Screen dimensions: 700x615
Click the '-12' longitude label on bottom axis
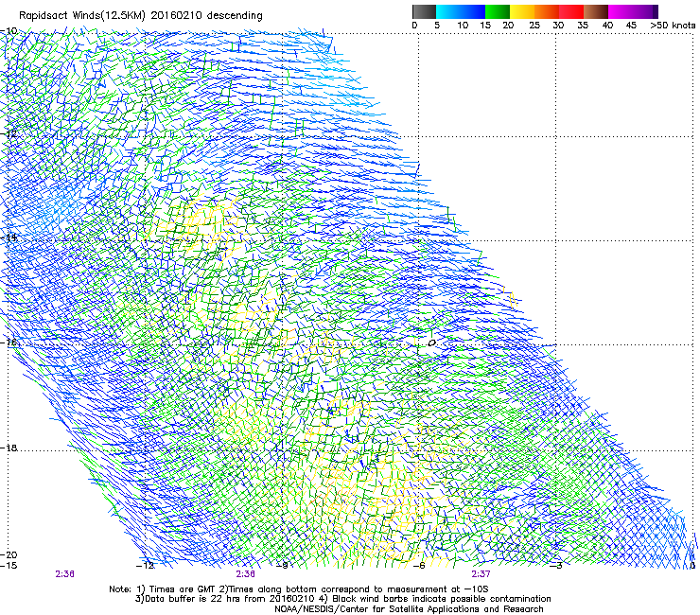(x=145, y=566)
